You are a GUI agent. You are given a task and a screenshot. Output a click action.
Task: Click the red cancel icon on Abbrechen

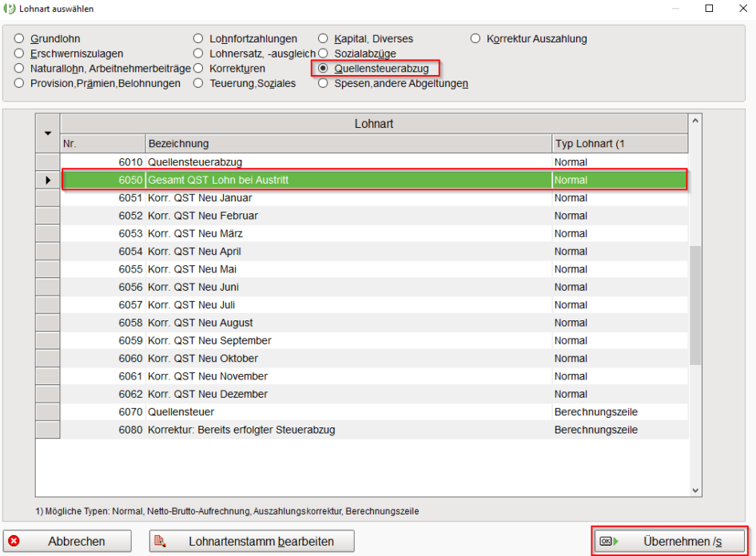coord(14,542)
